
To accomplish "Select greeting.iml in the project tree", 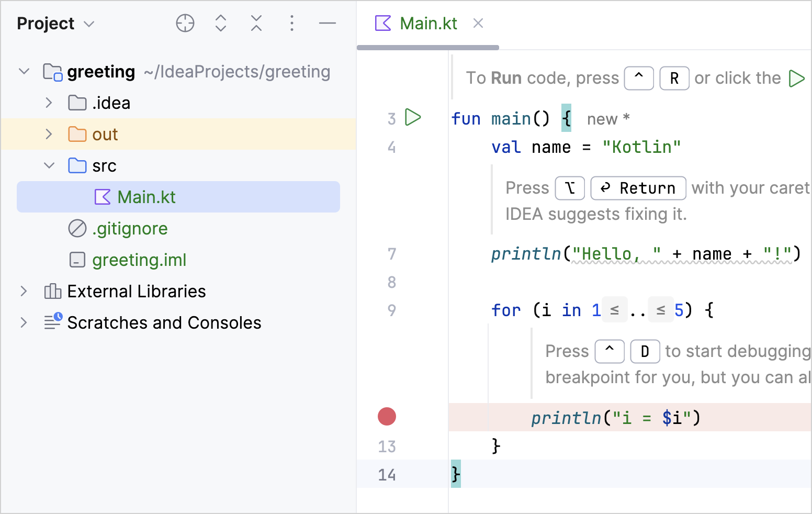I will pos(139,260).
